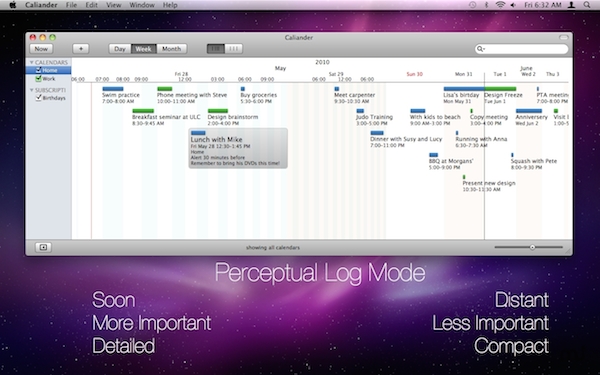Select Anniversery event
Image resolution: width=600 pixels, height=375 pixels.
click(532, 117)
